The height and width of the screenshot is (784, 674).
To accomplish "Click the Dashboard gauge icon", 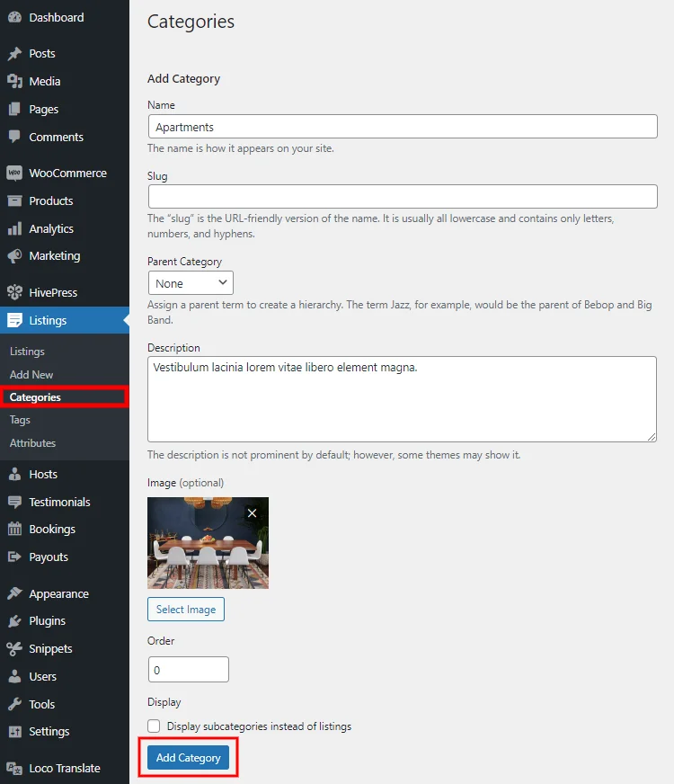I will pos(15,17).
